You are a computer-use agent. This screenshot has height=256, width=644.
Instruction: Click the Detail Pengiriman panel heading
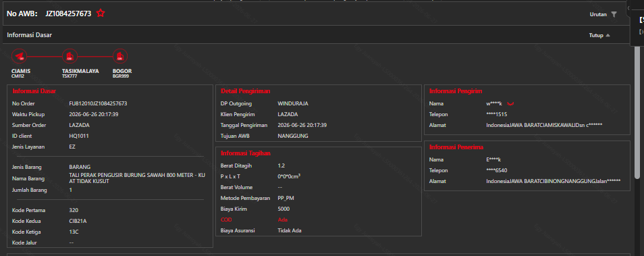coord(246,91)
